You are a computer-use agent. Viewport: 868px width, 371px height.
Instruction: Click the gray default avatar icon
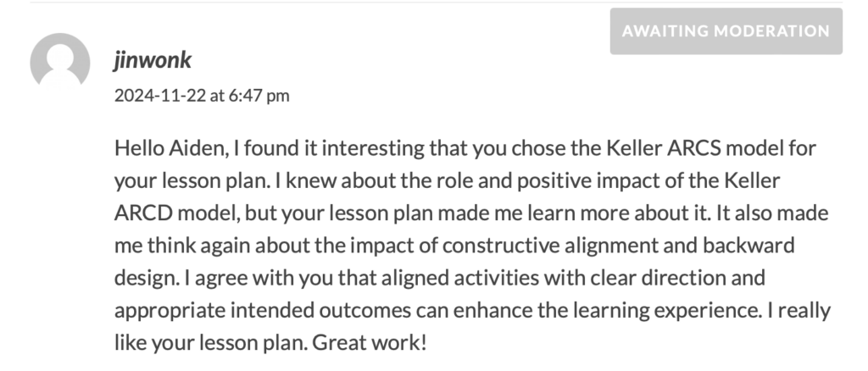pos(60,63)
